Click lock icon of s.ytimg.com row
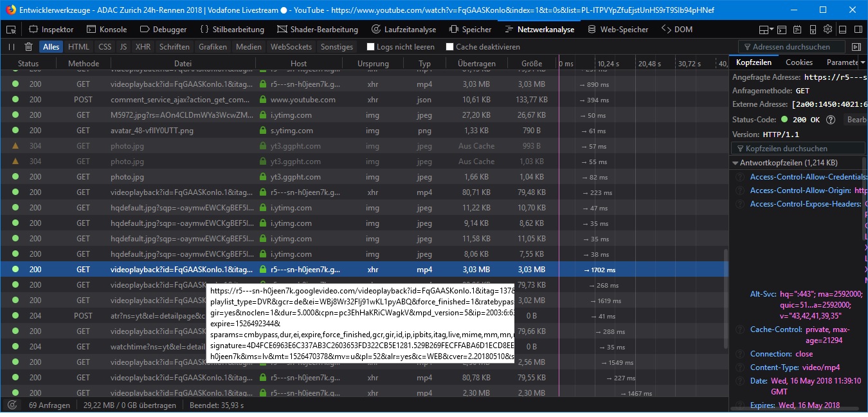 (x=262, y=131)
